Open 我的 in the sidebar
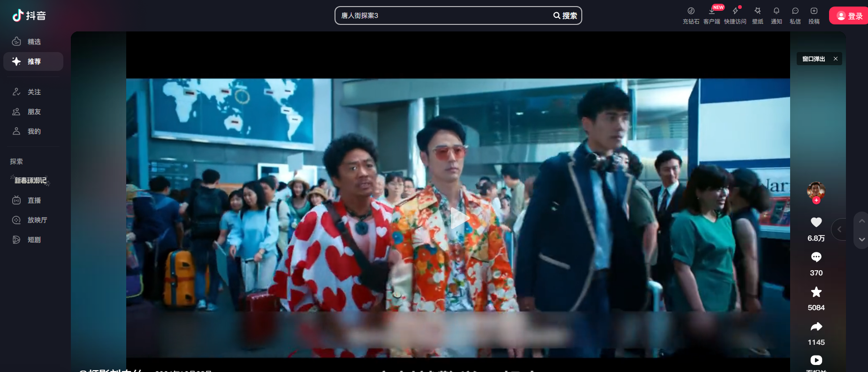 [33, 131]
